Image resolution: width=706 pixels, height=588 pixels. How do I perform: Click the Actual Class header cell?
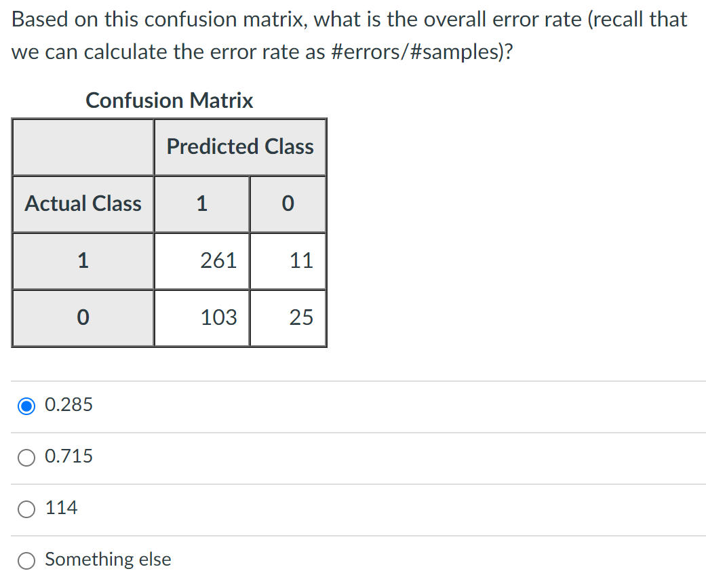point(83,203)
